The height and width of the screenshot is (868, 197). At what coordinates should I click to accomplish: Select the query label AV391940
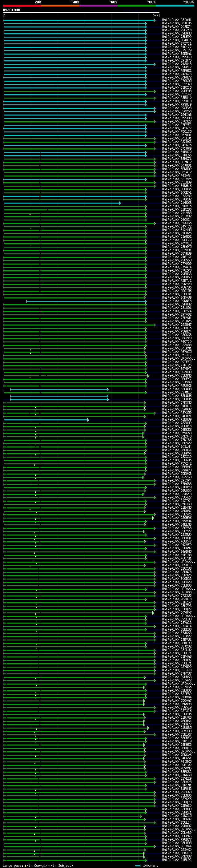11,10
